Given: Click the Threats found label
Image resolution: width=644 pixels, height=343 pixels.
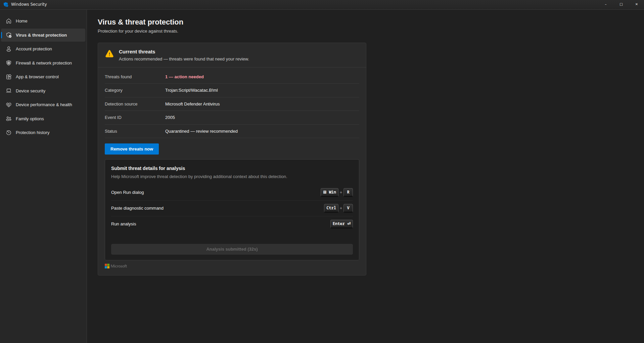Looking at the screenshot, I should pos(118,77).
